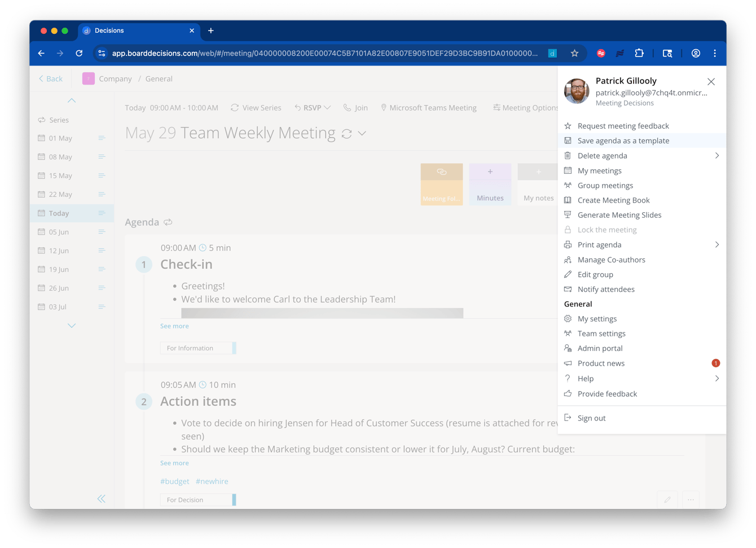The width and height of the screenshot is (756, 548).
Task: Select Save agenda as a template
Action: coord(623,141)
